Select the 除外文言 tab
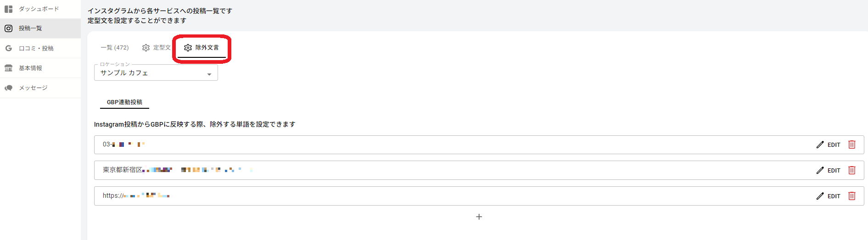 [x=202, y=48]
